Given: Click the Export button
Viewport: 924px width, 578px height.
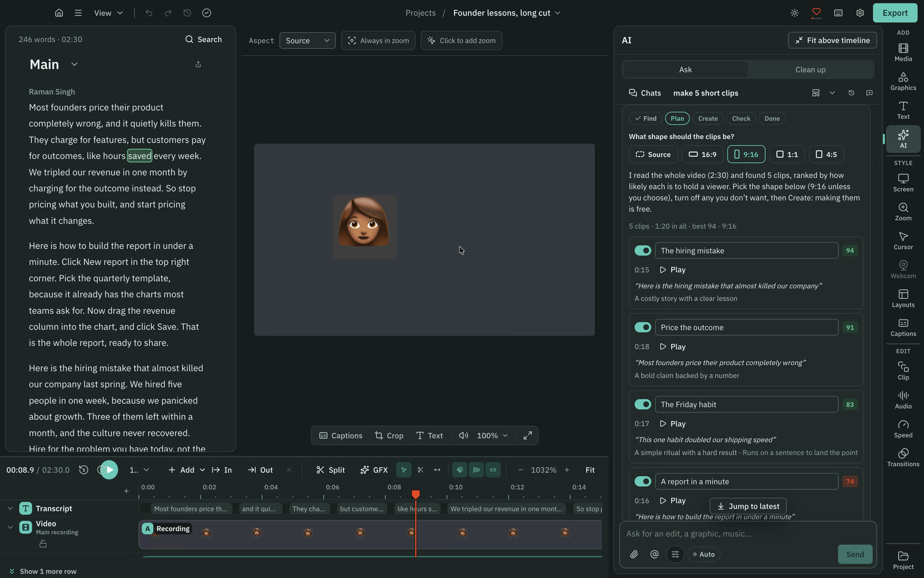Looking at the screenshot, I should tap(895, 13).
